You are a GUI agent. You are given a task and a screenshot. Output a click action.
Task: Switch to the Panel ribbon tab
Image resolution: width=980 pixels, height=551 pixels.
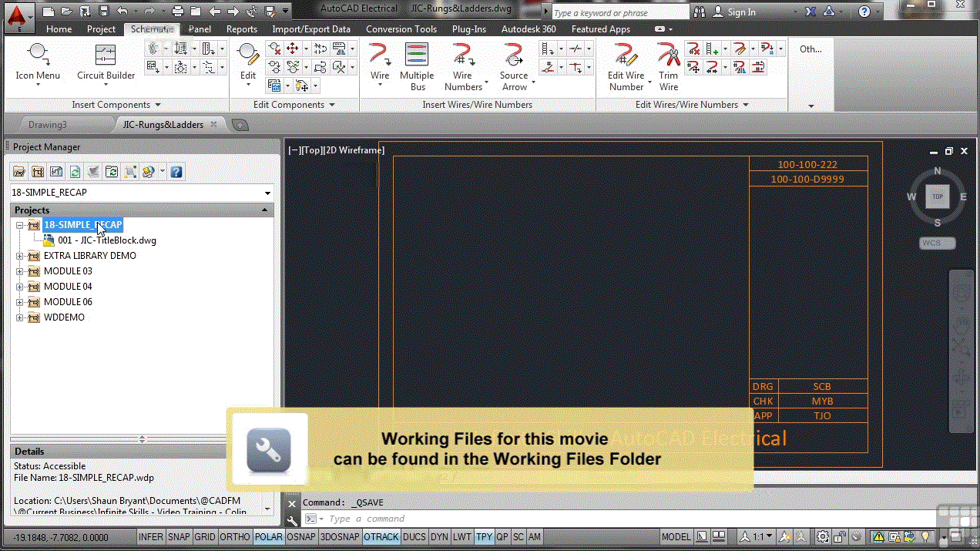[x=200, y=29]
